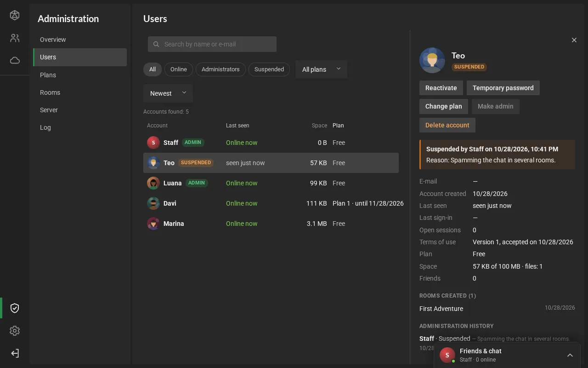Open Overview in Administration menu
The image size is (588, 368).
(80, 40)
